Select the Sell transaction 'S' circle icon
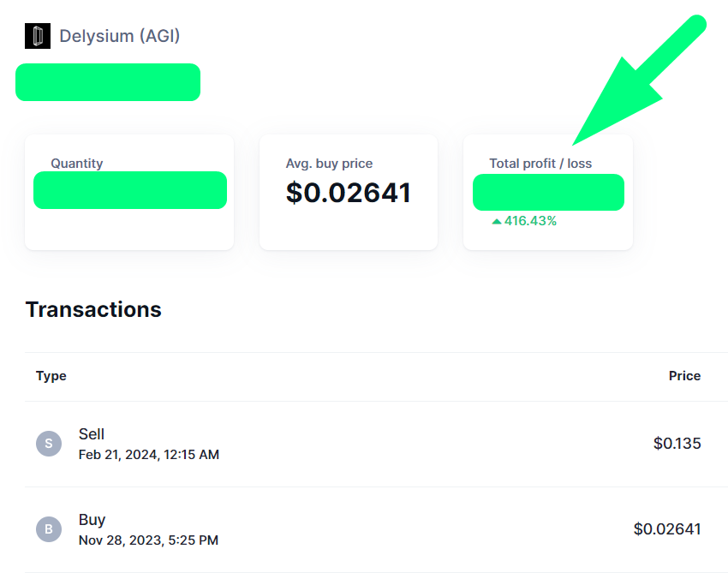Viewport: 728px width, 573px height. [x=49, y=444]
